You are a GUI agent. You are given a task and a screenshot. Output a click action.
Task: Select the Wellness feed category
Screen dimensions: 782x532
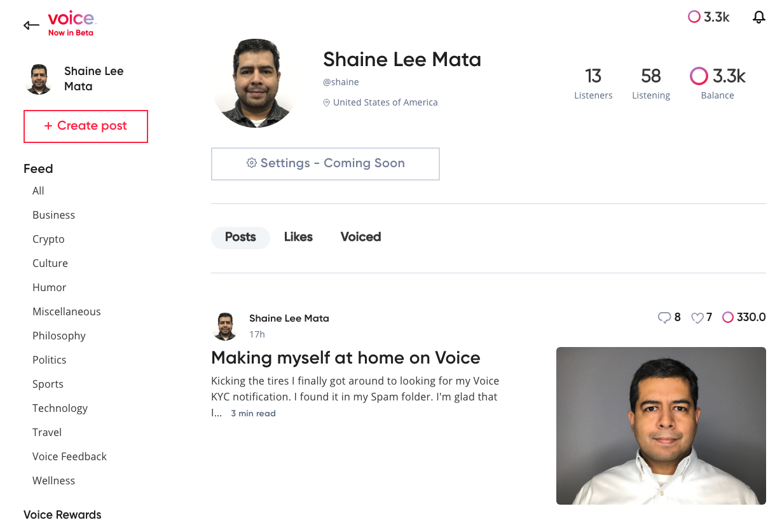tap(53, 481)
